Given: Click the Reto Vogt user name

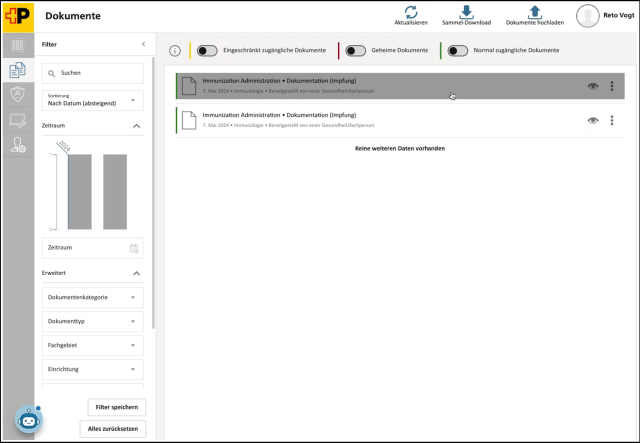Looking at the screenshot, I should point(619,15).
